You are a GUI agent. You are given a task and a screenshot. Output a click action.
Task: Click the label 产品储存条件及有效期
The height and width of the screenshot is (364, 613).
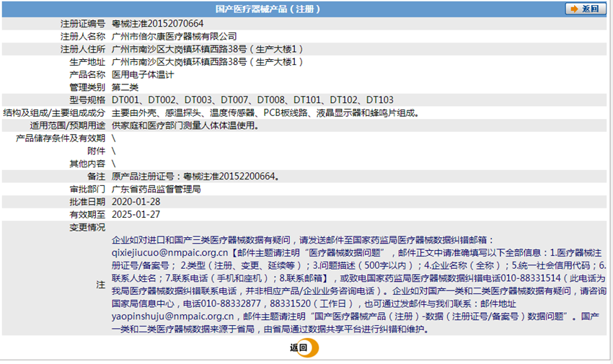click(61, 138)
